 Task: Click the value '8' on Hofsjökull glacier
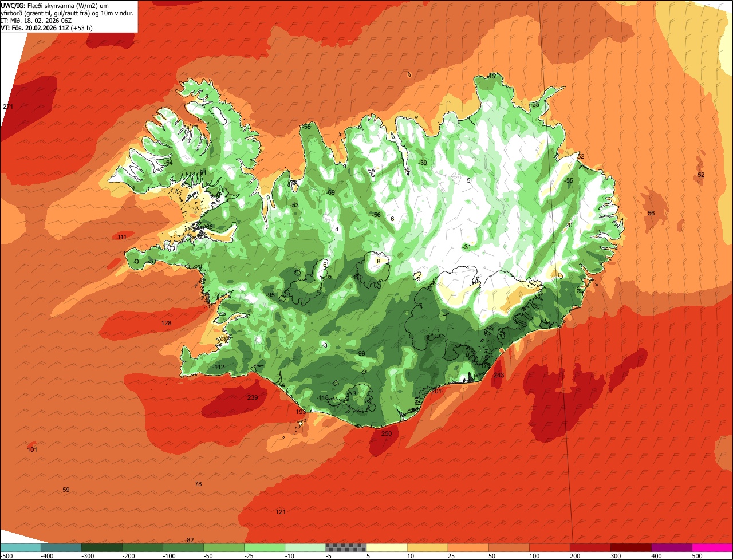click(379, 261)
